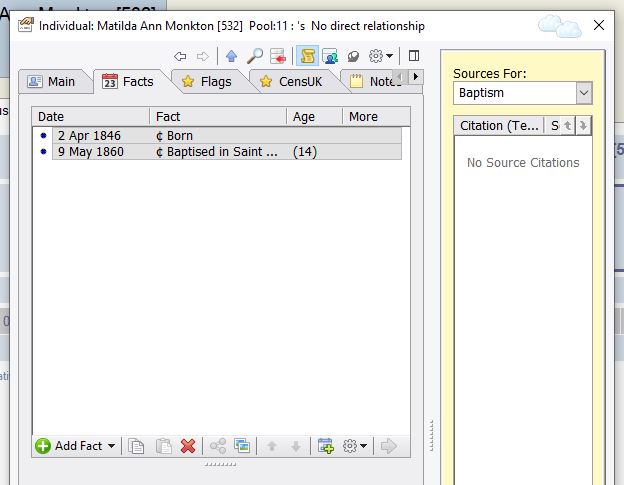Image resolution: width=624 pixels, height=485 pixels.
Task: Open the bottom toolbar gear settings menu
Action: (x=355, y=446)
